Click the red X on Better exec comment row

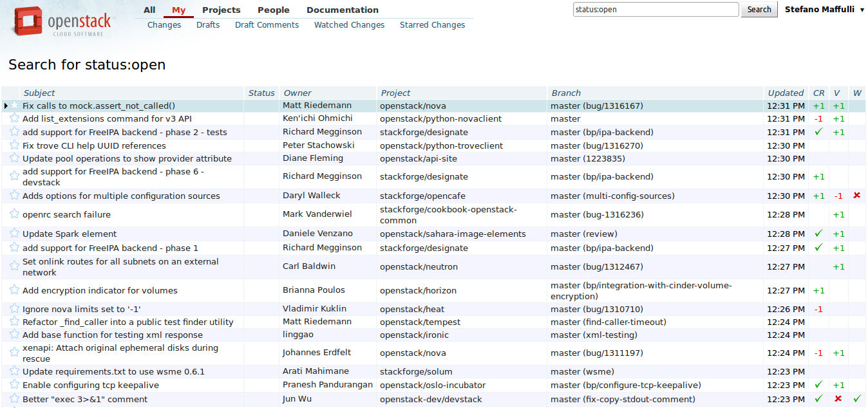coord(838,398)
